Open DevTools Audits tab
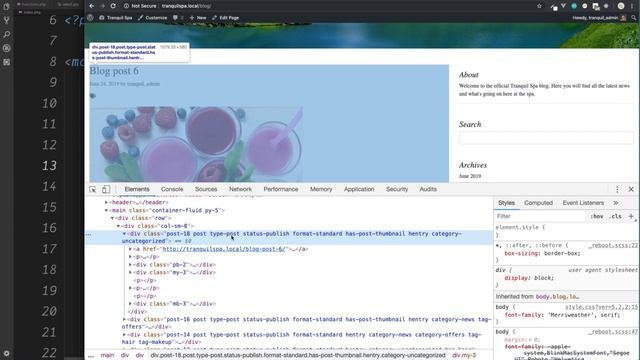 428,189
